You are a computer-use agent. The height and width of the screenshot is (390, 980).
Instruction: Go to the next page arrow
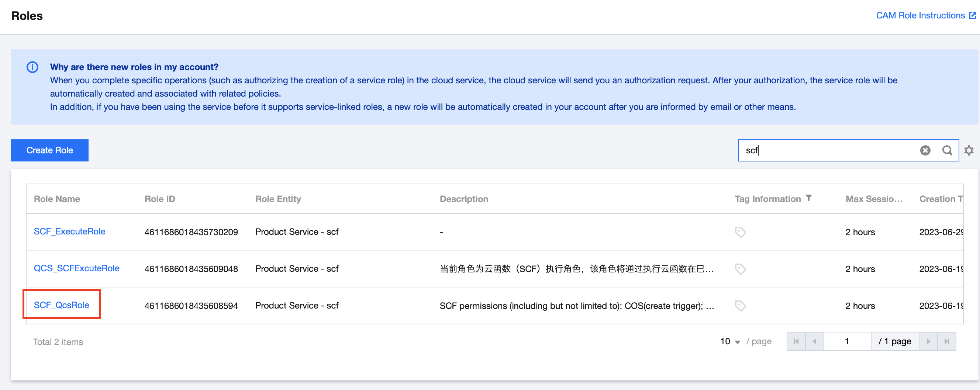[928, 341]
